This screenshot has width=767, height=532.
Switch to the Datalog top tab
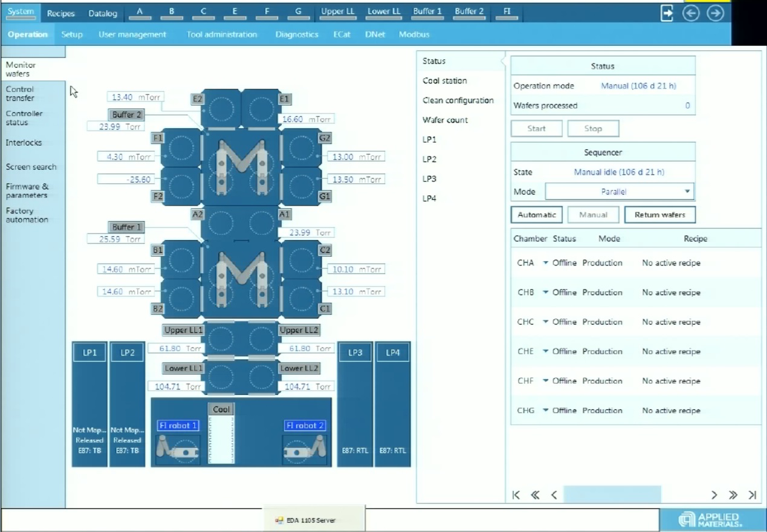click(103, 13)
